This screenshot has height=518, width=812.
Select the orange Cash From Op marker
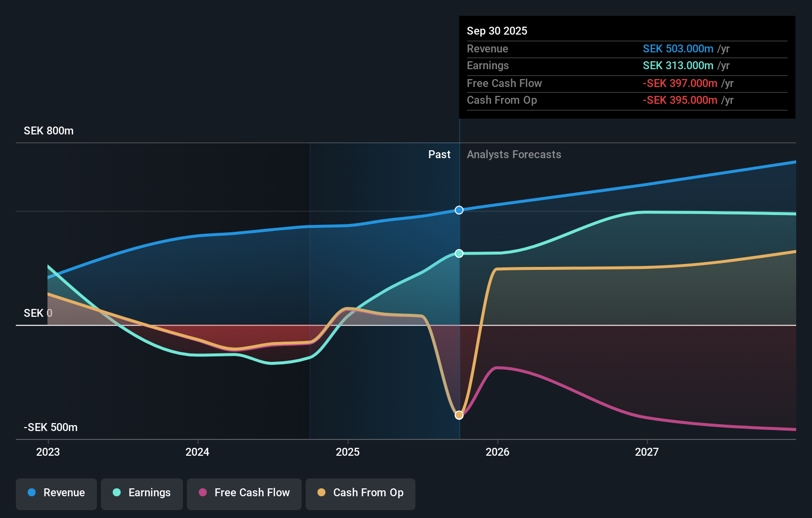click(x=459, y=415)
